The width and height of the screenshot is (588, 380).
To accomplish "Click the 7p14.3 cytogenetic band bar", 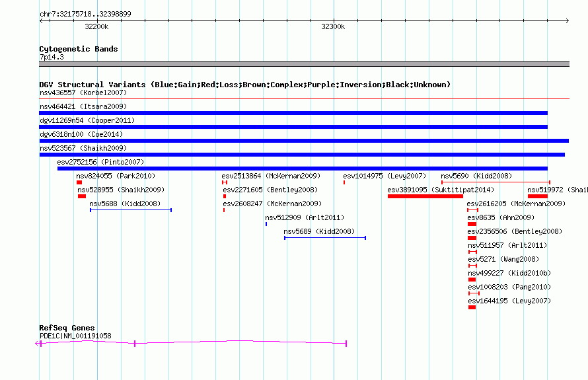I will click(x=304, y=64).
